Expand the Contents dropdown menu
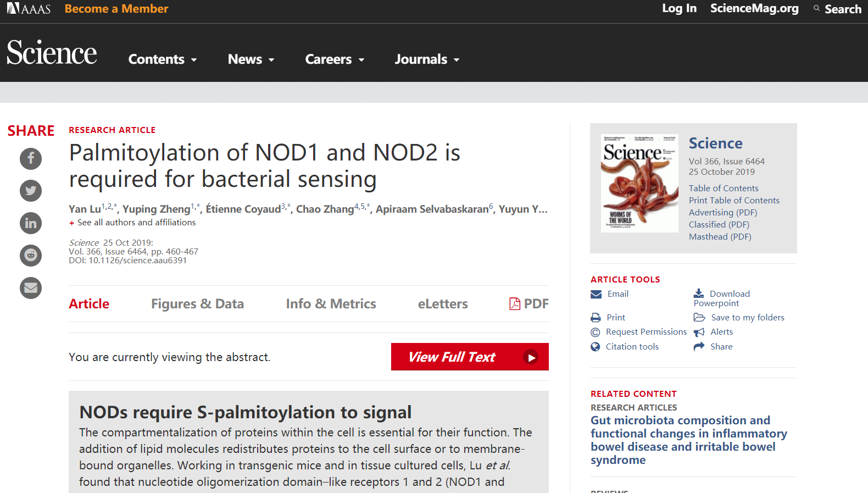Viewport: 868px width, 493px height. pos(163,59)
